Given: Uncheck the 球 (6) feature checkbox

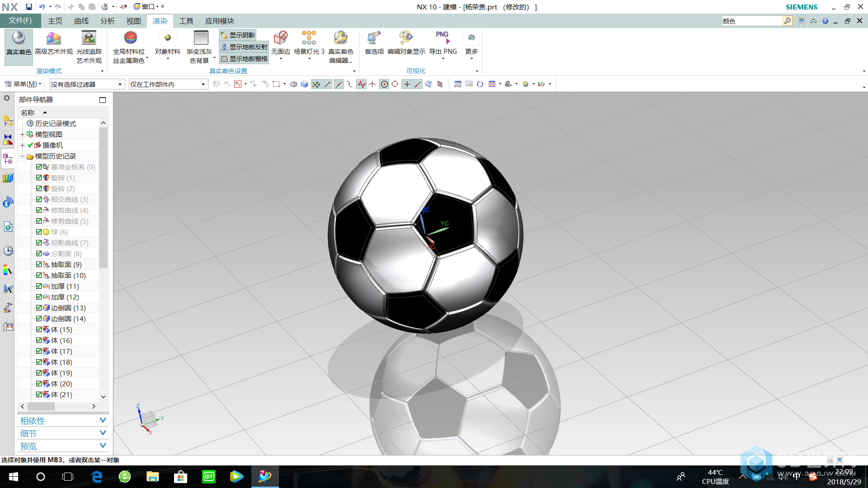Looking at the screenshot, I should (39, 232).
